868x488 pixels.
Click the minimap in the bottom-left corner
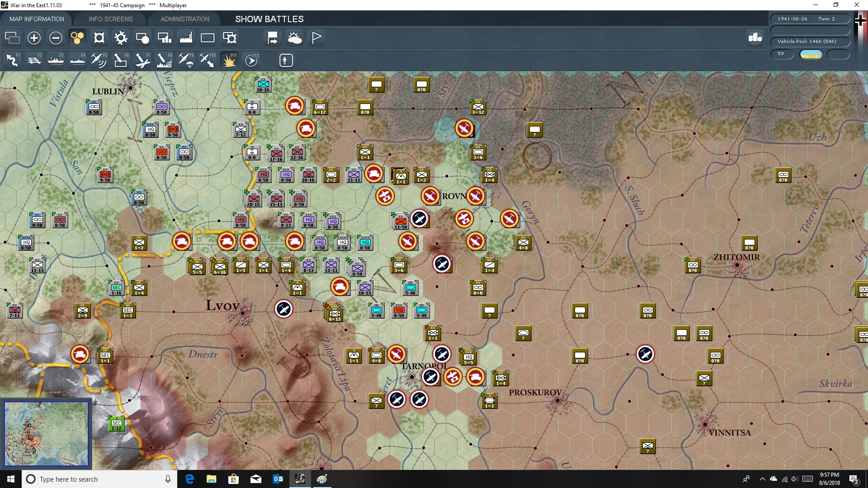pyautogui.click(x=47, y=434)
